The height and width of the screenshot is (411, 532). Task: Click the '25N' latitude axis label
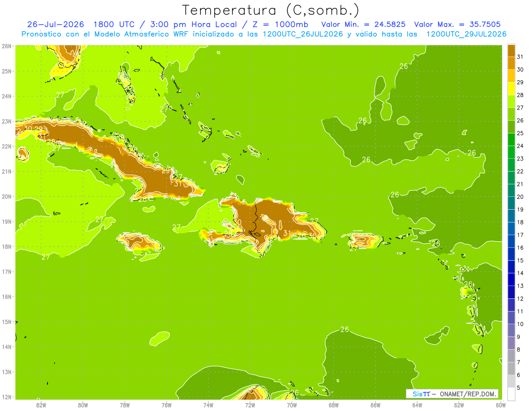7,71
